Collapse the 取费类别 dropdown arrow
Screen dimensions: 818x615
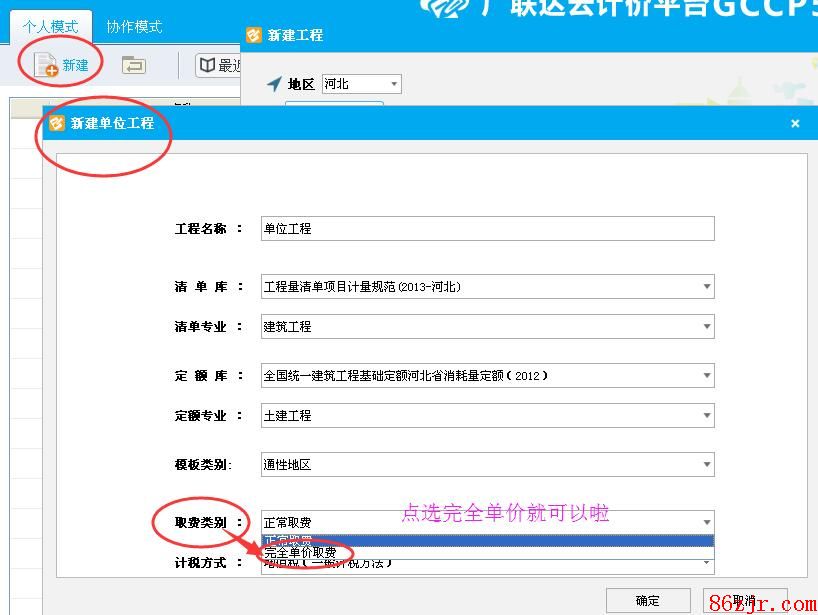(706, 522)
